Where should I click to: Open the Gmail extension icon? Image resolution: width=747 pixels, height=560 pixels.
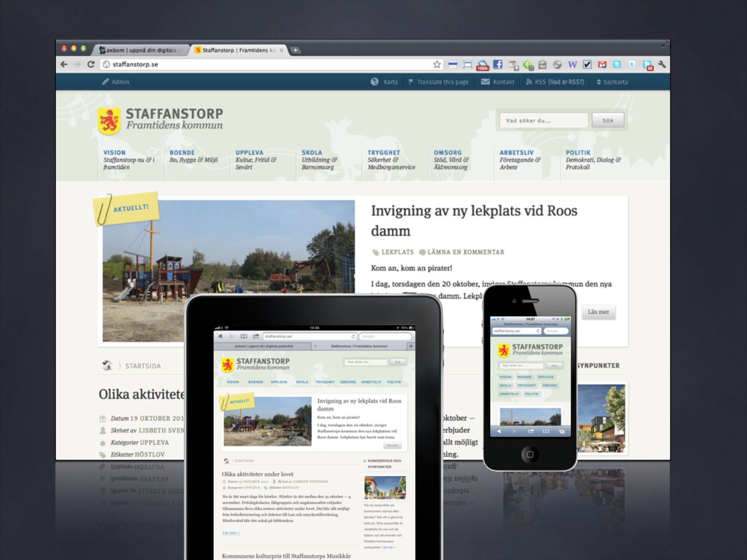tap(602, 65)
